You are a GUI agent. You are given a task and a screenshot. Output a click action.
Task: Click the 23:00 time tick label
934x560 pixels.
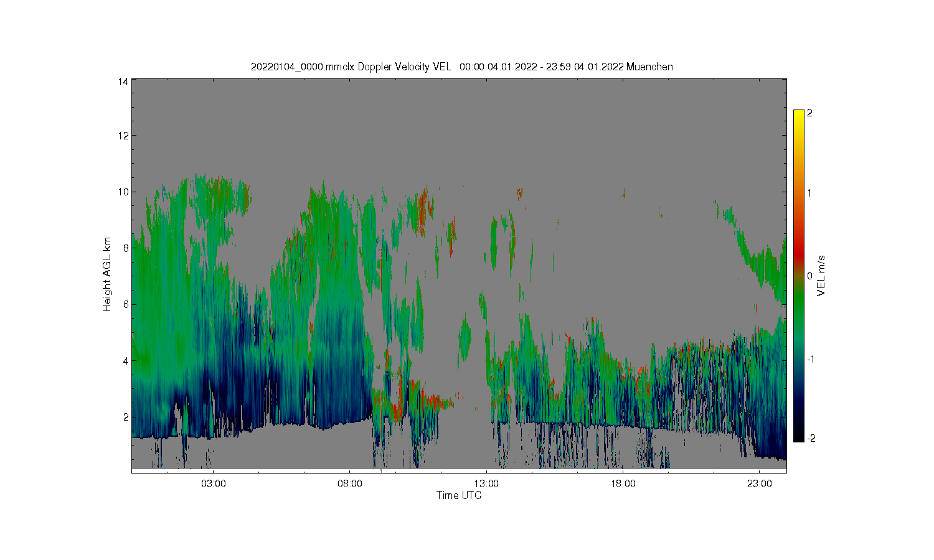[759, 483]
